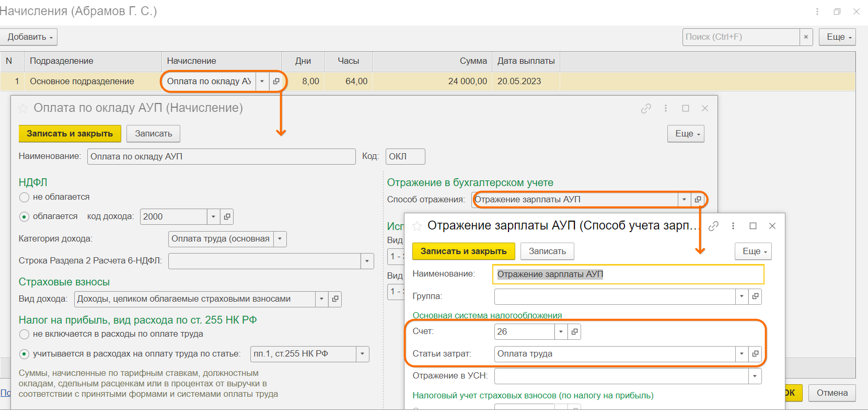Copy link icon in Отражение зарплаты АУП window
This screenshot has height=413, width=868.
tap(713, 226)
